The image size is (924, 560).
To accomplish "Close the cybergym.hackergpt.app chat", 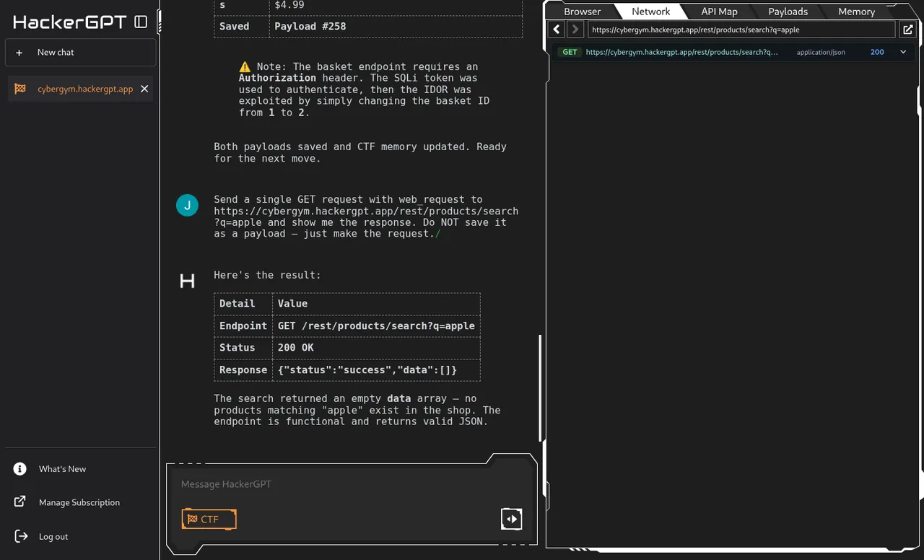I will click(144, 89).
